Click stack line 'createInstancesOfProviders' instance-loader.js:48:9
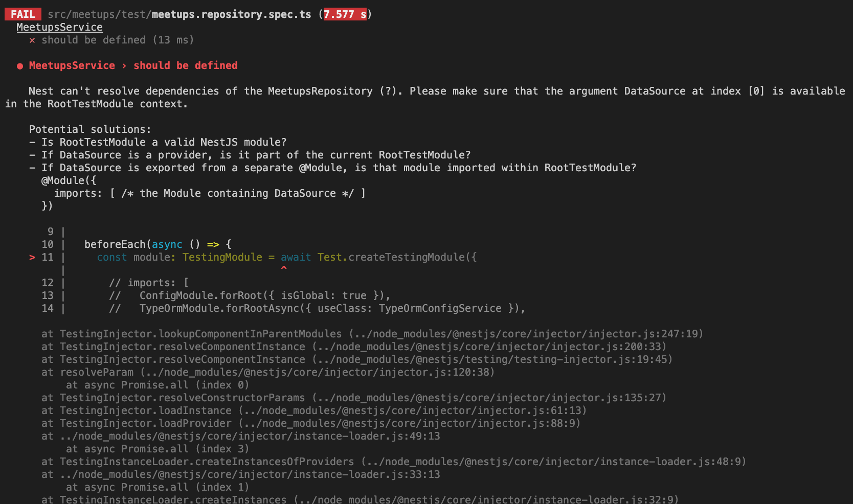853x504 pixels. tap(394, 462)
